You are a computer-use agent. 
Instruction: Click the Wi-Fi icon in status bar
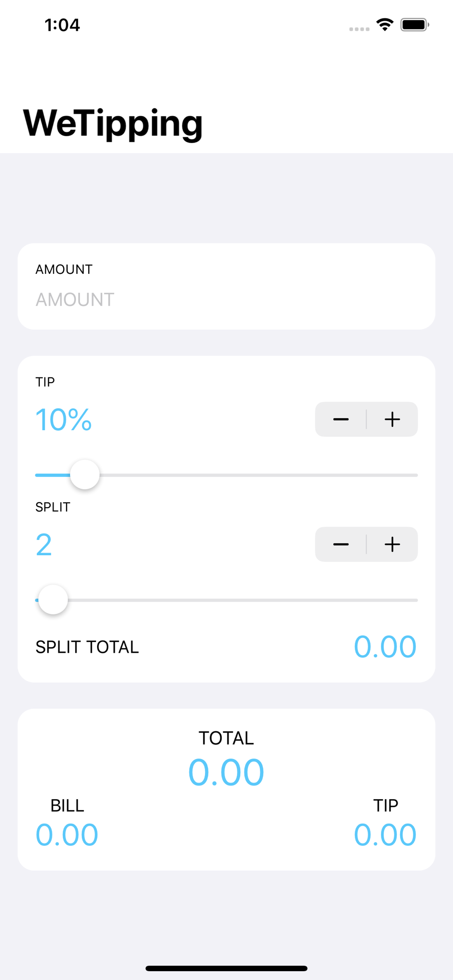pos(385,24)
